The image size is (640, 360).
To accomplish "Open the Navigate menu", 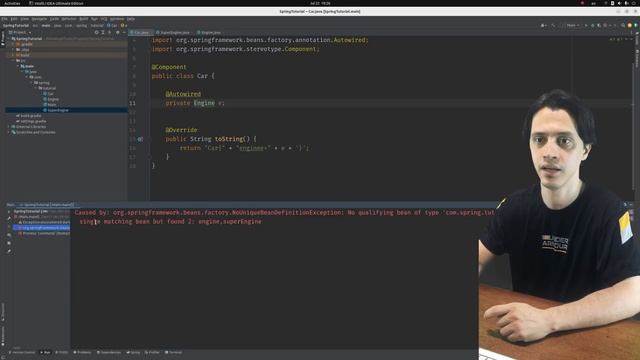I will point(39,19).
